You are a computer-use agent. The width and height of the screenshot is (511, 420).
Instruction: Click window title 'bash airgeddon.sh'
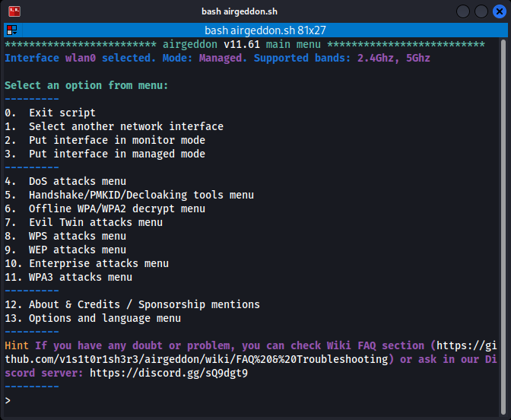(x=240, y=11)
